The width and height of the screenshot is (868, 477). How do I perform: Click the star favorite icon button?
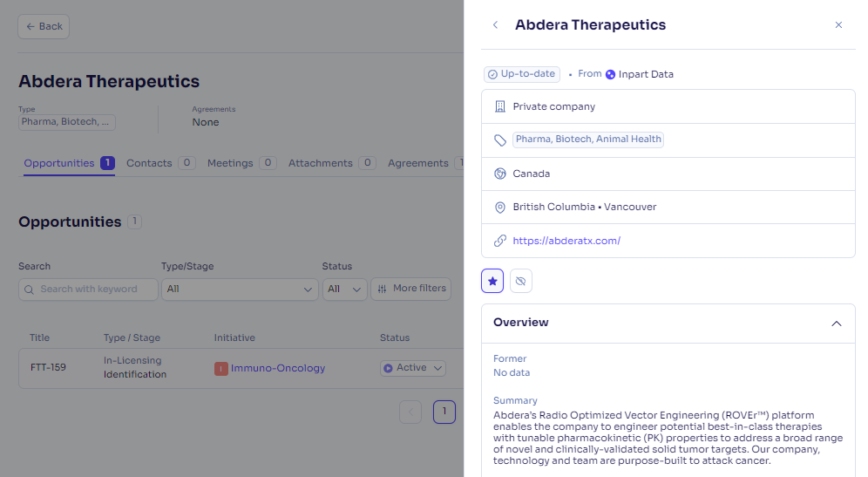tap(492, 281)
